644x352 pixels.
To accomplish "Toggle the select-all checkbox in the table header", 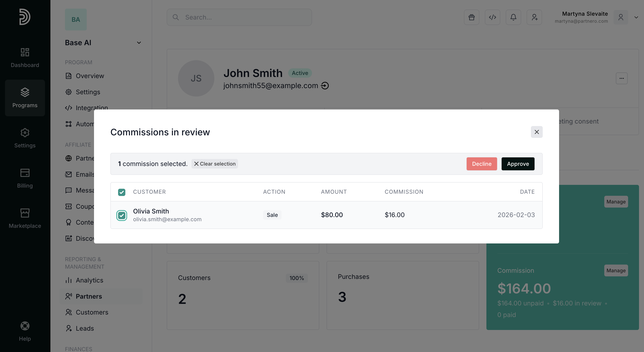I will (x=122, y=192).
